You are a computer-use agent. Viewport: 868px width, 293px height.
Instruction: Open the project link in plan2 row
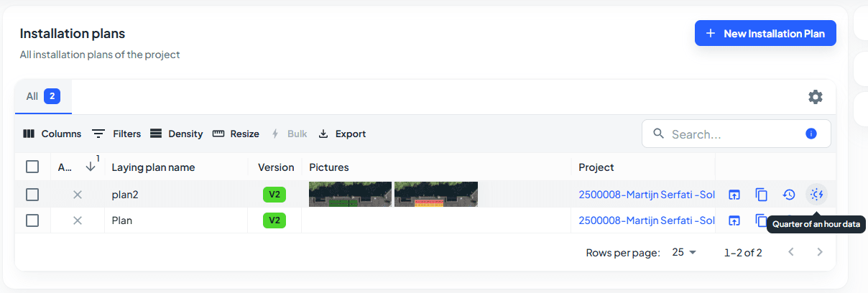coord(646,194)
